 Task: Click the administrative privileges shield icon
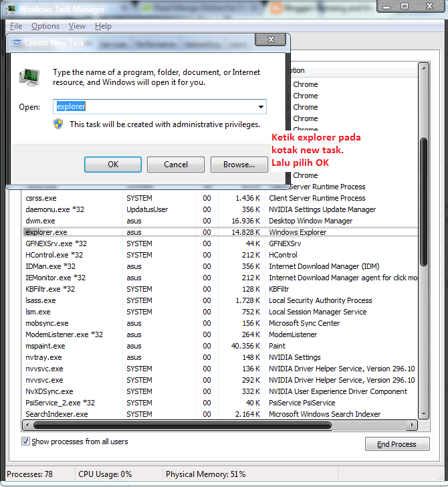pyautogui.click(x=58, y=124)
